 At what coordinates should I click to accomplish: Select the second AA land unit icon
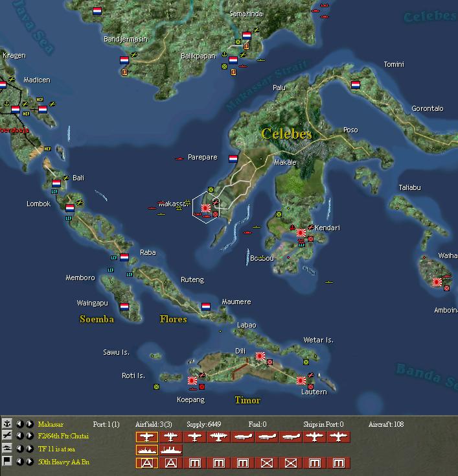coord(171,463)
